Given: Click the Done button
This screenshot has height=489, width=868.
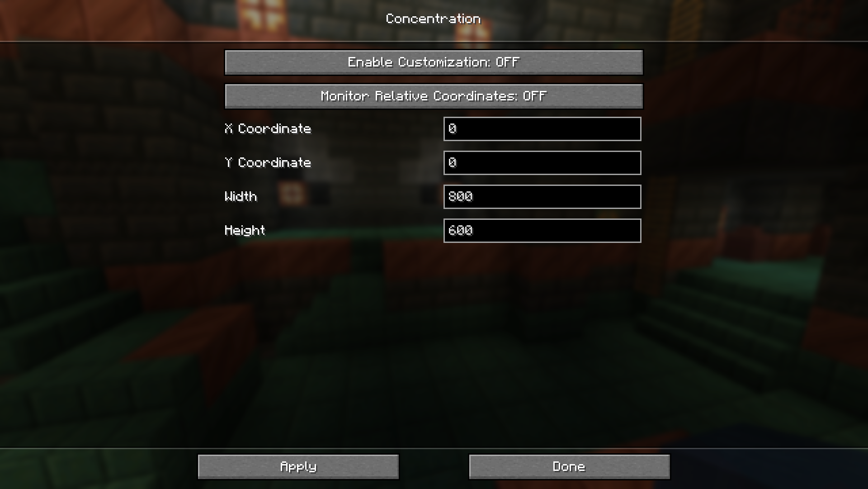Looking at the screenshot, I should click(x=569, y=466).
